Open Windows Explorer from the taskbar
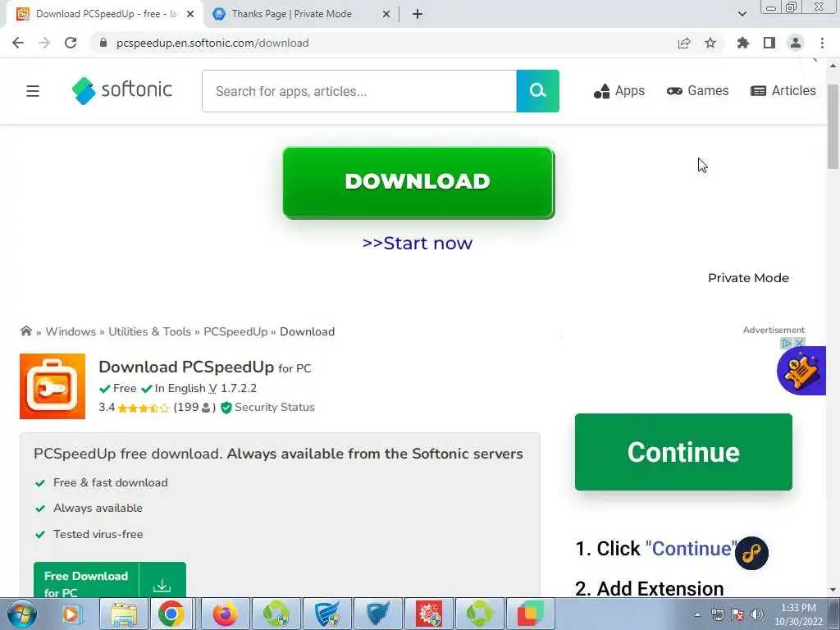 (124, 614)
